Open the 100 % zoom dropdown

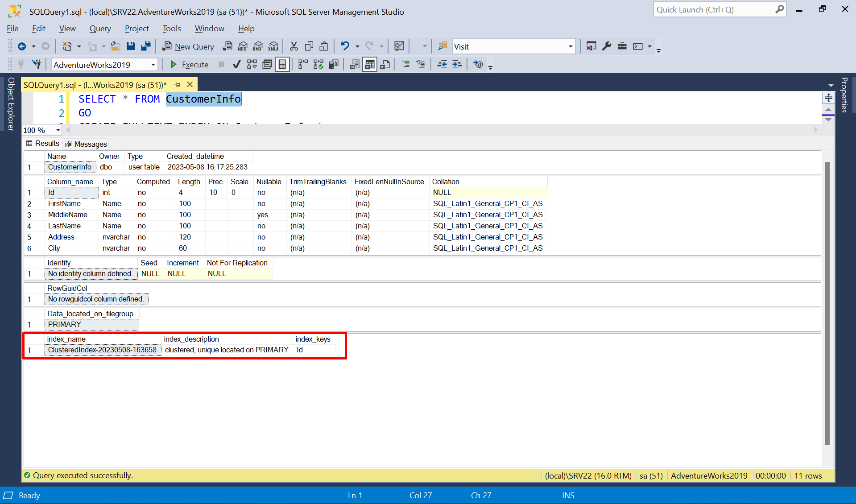(58, 130)
